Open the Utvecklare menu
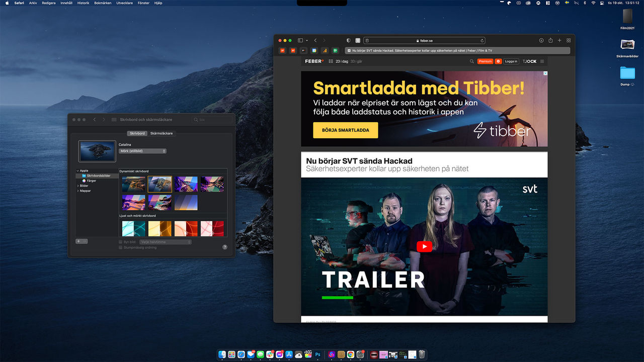 [x=125, y=3]
